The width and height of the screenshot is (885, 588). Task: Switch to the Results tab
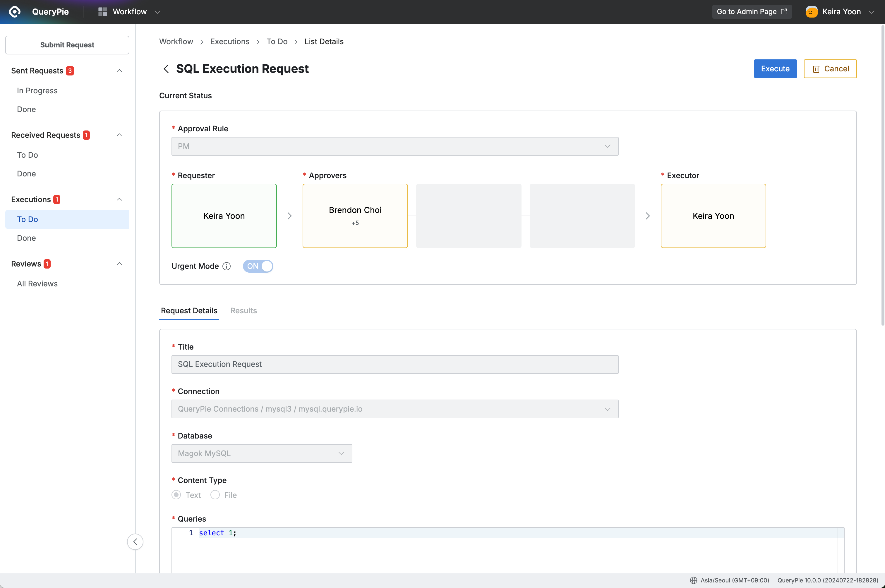coord(243,310)
